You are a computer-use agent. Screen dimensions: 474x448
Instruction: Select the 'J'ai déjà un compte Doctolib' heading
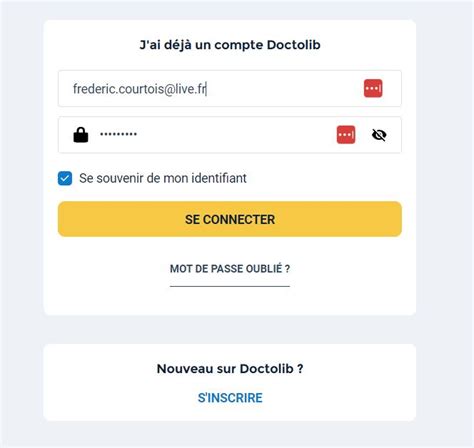pos(230,45)
